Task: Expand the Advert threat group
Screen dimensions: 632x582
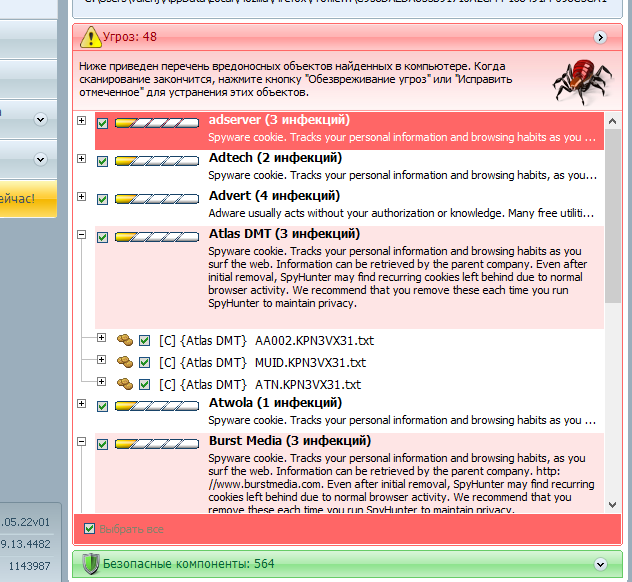Action: [81, 196]
